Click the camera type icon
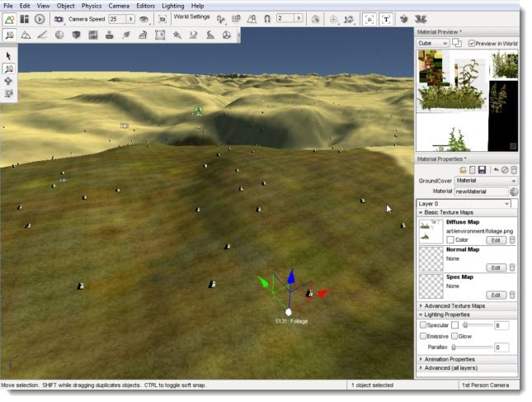This screenshot has width=532, height=402. (x=59, y=18)
